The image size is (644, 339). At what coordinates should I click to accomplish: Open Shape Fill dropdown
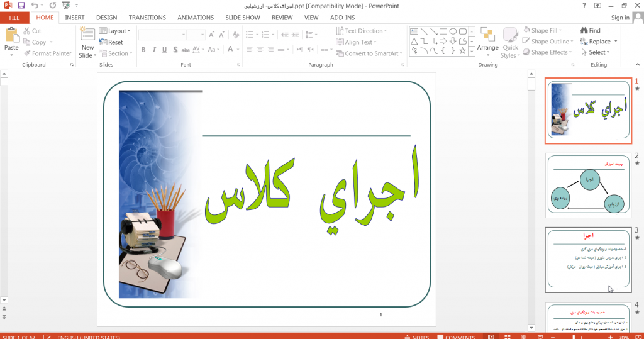pyautogui.click(x=543, y=30)
